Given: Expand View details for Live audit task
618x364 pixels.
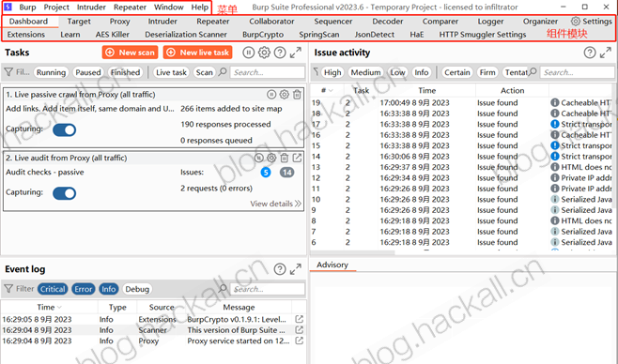Looking at the screenshot, I should click(275, 204).
